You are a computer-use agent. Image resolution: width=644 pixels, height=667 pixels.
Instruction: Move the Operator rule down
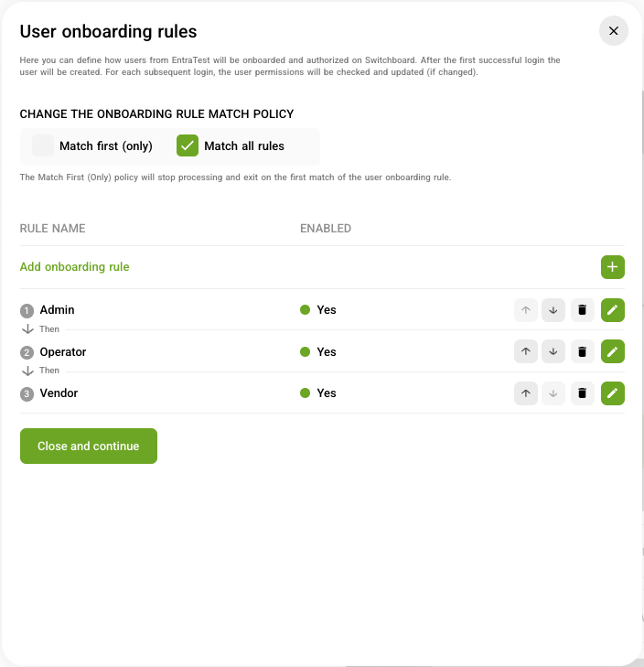coord(553,351)
